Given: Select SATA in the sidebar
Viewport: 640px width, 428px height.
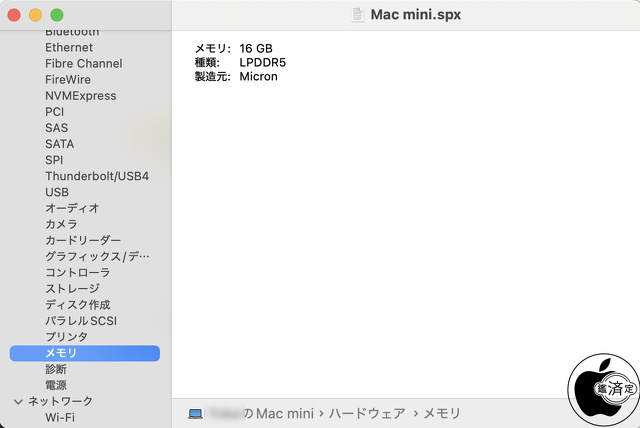Looking at the screenshot, I should coord(60,144).
